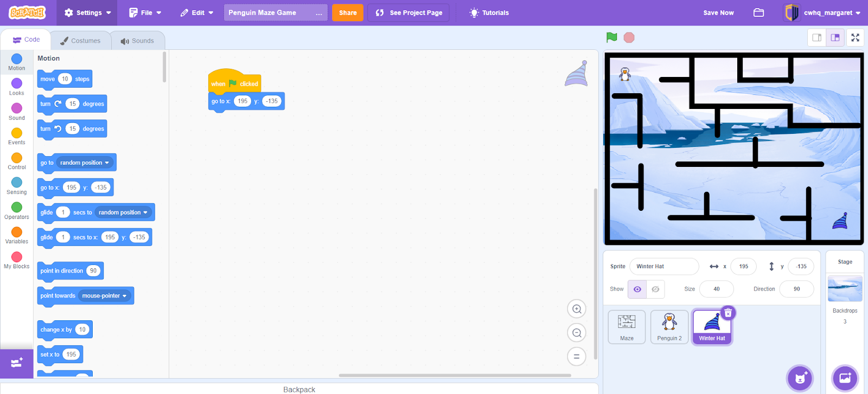Edit the Sprite name field

click(664, 267)
